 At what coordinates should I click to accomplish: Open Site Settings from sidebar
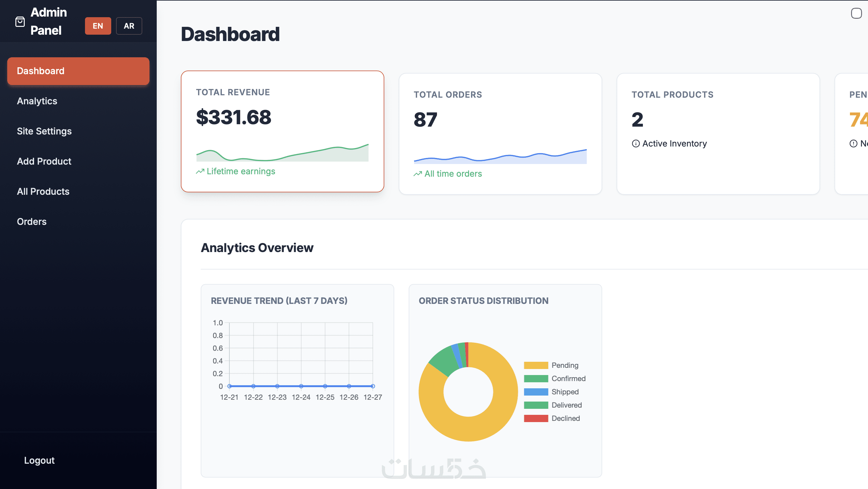[x=44, y=131]
